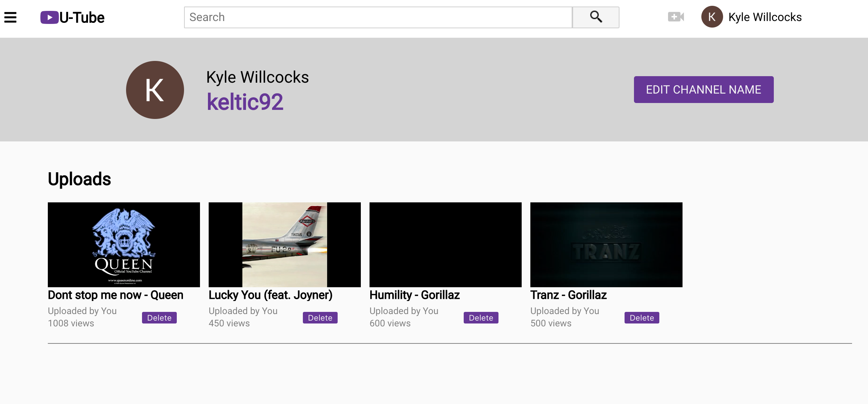Open the Queen video thumbnail
The height and width of the screenshot is (404, 868).
tap(124, 245)
